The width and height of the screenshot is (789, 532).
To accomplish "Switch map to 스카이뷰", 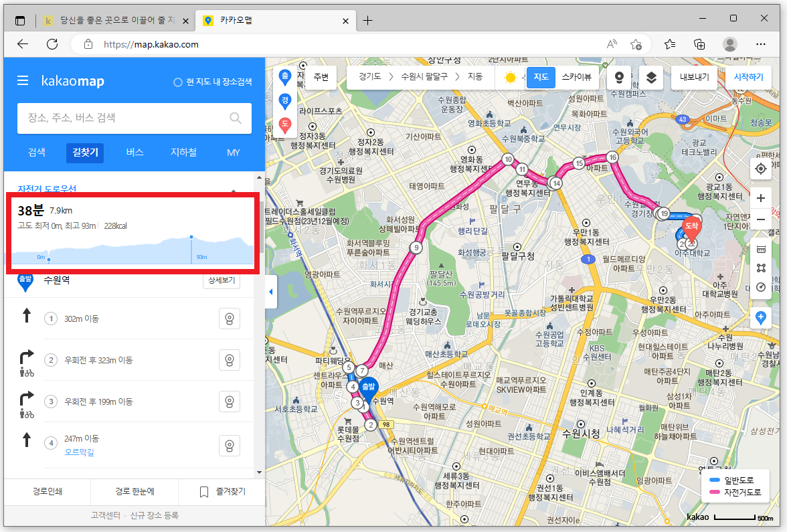I will [577, 77].
